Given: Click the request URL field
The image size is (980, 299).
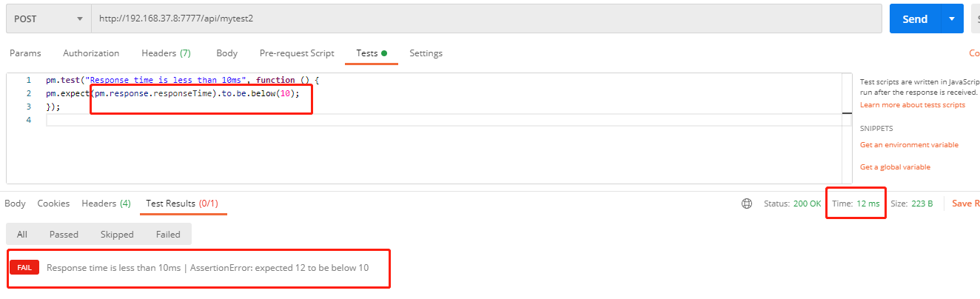Looking at the screenshot, I should [481, 19].
